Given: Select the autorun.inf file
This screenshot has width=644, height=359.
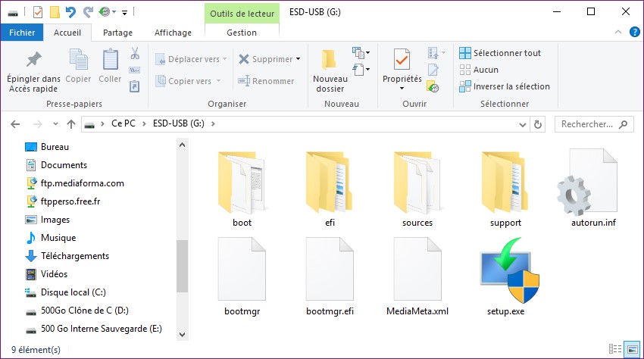Looking at the screenshot, I should pos(593,184).
